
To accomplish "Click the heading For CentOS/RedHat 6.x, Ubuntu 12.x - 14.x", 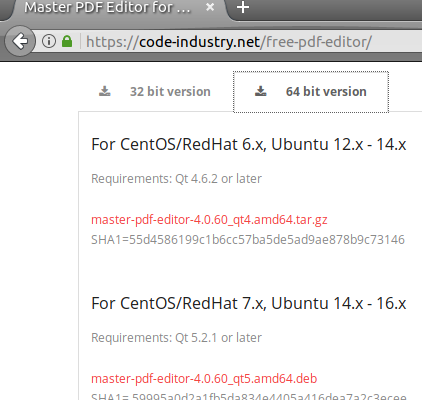I will coord(249,145).
